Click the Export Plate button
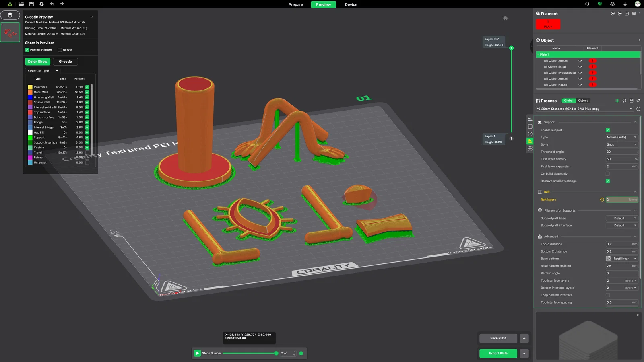The image size is (644, 362). pyautogui.click(x=498, y=354)
